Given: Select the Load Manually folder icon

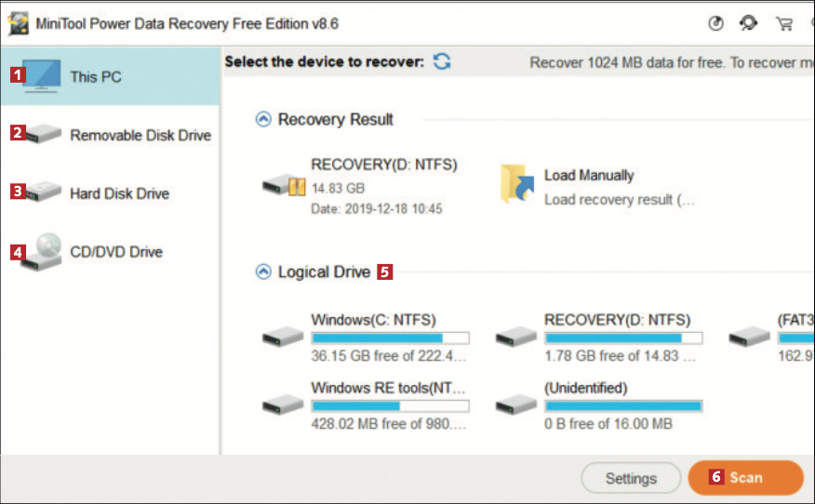Looking at the screenshot, I should click(516, 184).
